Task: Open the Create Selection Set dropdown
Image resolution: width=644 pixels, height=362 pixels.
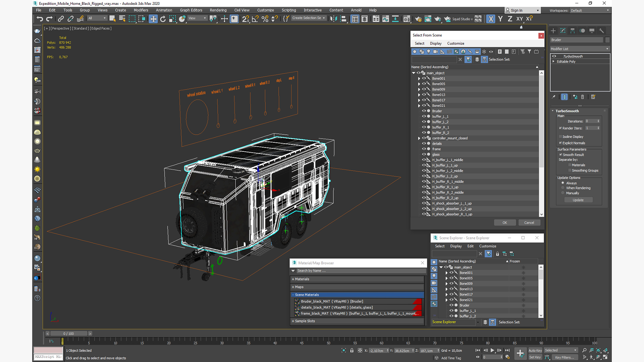Action: point(309,18)
